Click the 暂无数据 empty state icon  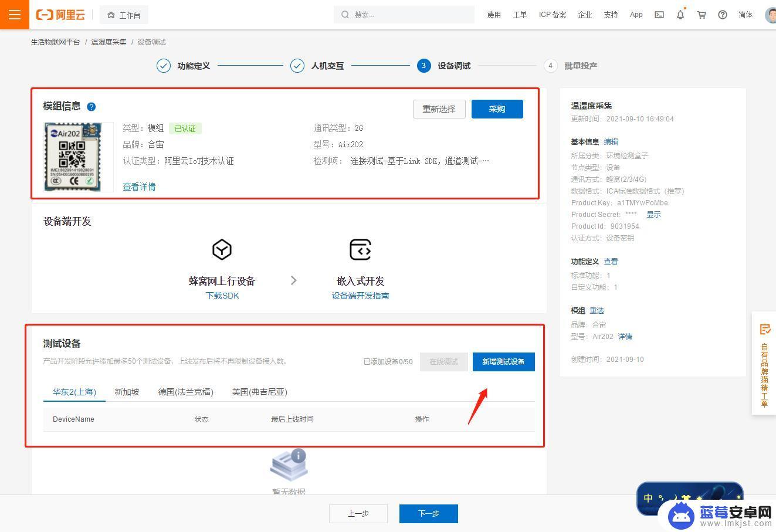point(289,466)
